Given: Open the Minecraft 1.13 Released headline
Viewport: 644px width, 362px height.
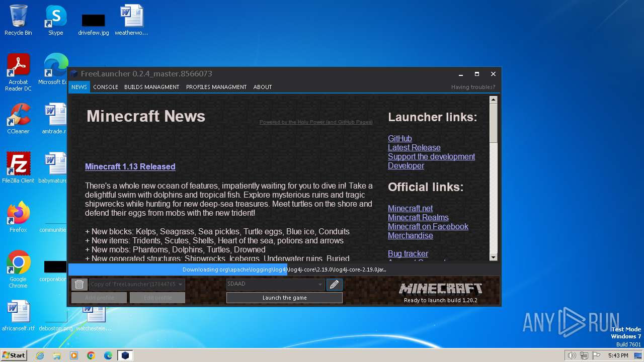Looking at the screenshot, I should [x=130, y=166].
